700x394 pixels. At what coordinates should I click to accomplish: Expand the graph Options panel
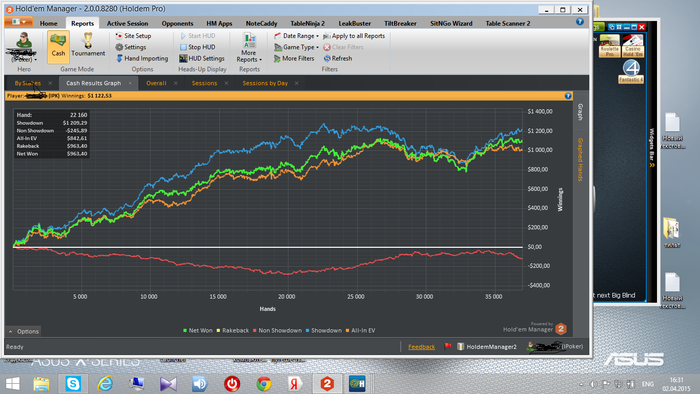coord(23,331)
